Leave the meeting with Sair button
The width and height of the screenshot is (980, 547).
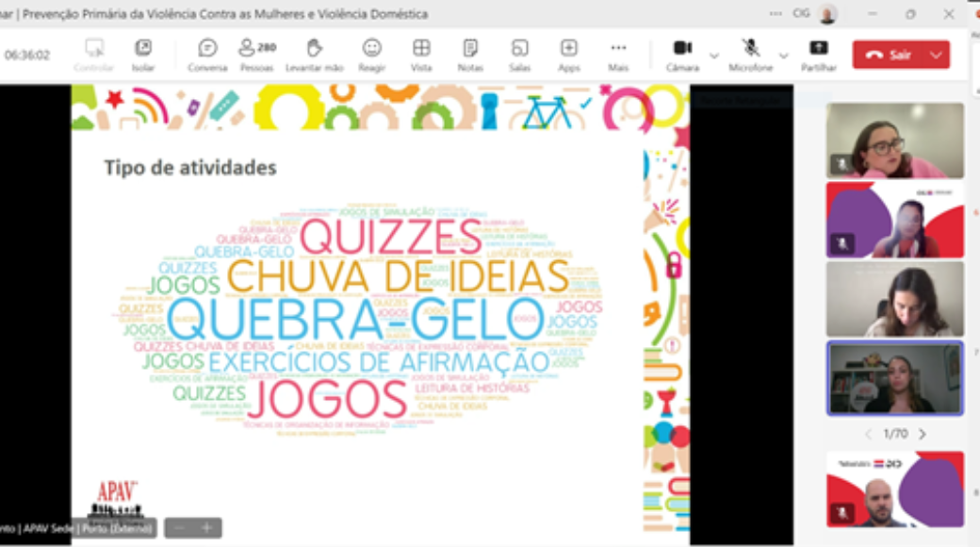tap(889, 55)
